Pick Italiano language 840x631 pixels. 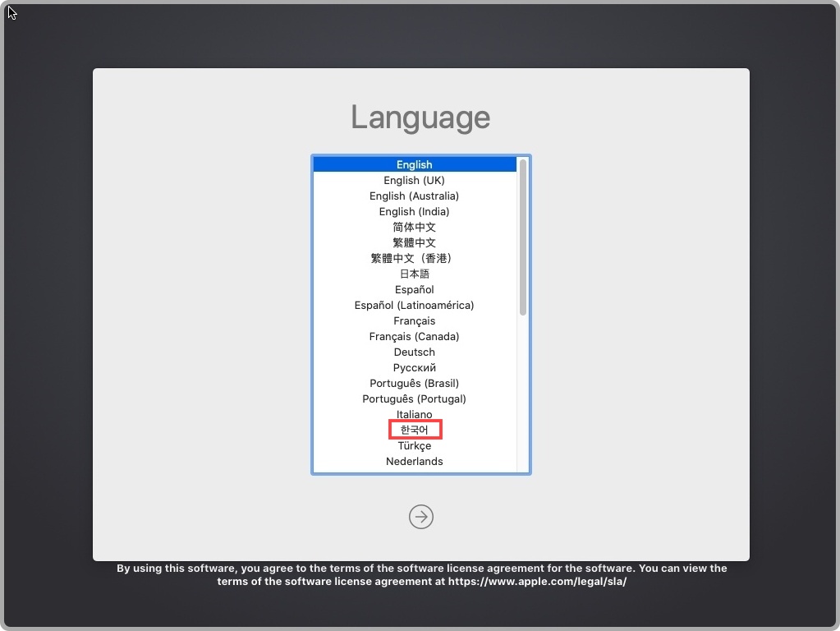(x=415, y=414)
